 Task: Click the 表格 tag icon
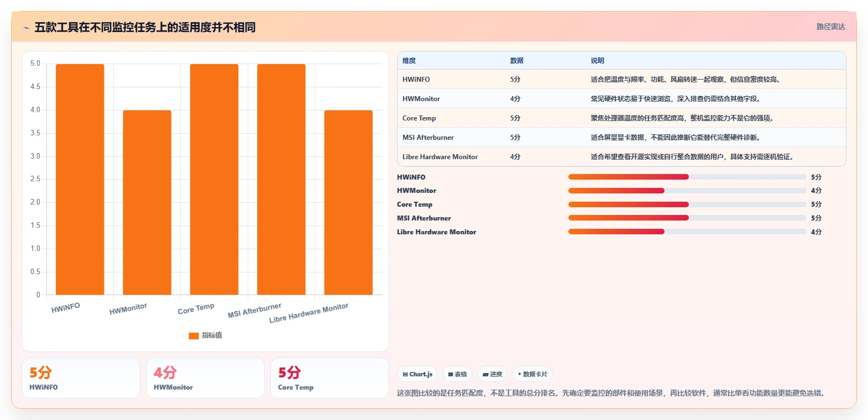pyautogui.click(x=451, y=375)
